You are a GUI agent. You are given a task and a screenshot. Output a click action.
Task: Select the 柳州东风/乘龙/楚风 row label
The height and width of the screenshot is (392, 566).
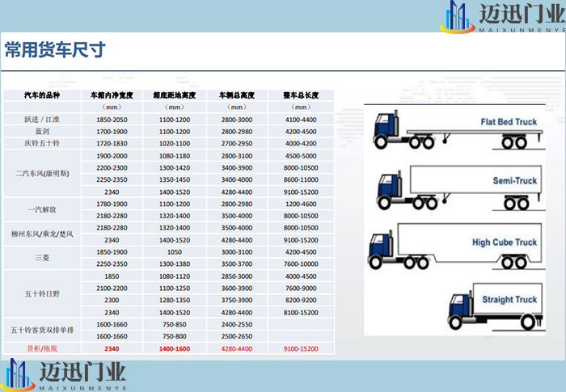coord(42,234)
